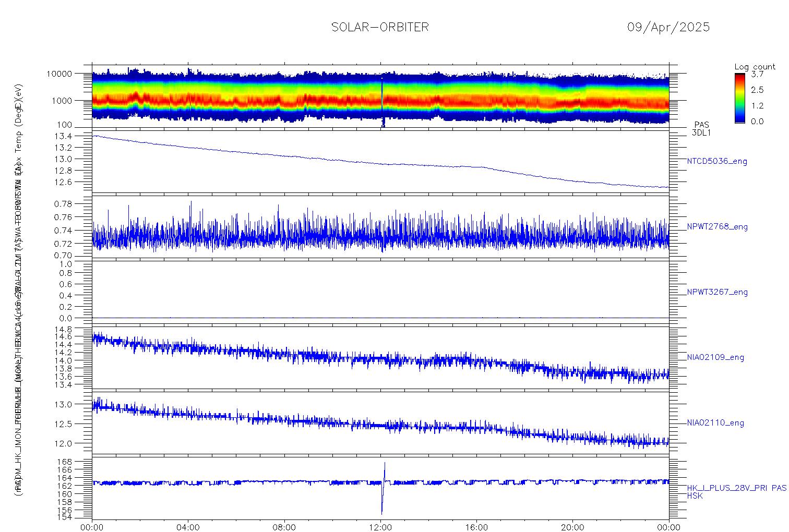Viewport: 789px width, 532px height.
Task: Click the current spike at 12:00 in bottom panel
Action: point(383,488)
